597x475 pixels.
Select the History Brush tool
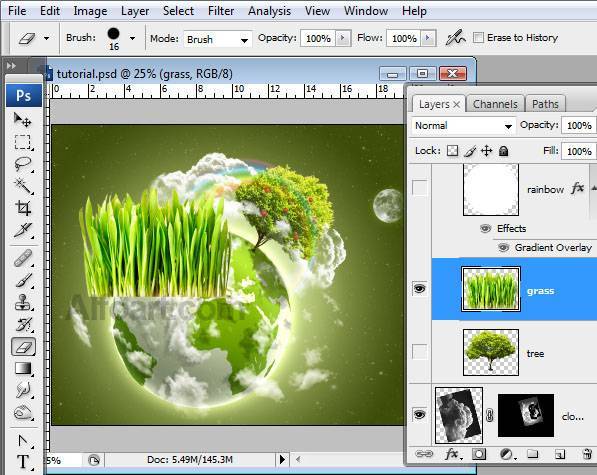click(23, 325)
